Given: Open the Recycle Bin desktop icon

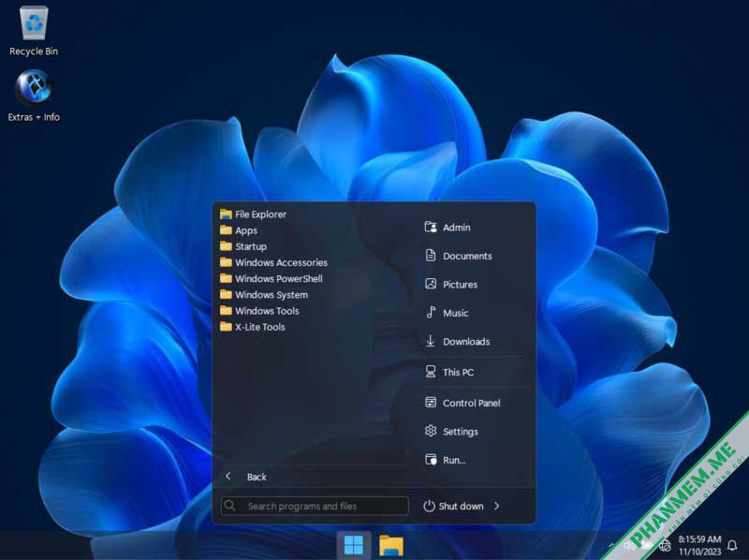Looking at the screenshot, I should 34,32.
